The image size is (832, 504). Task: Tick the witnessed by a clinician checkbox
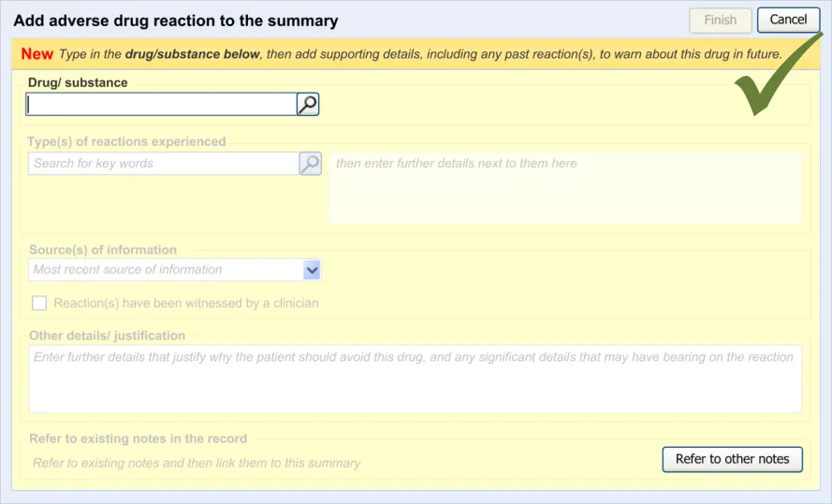point(39,303)
